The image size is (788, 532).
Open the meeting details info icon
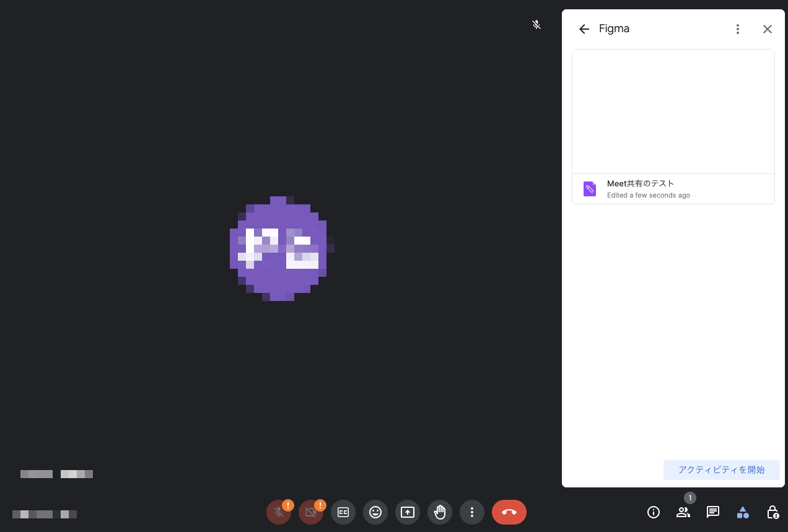[x=654, y=512]
